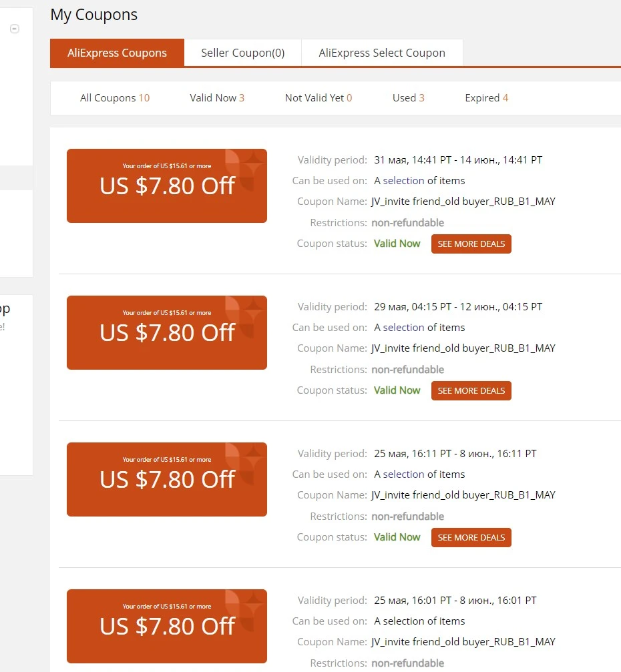621x672 pixels.
Task: Select the fourth US $7.80 Off coupon card
Action: click(x=167, y=626)
